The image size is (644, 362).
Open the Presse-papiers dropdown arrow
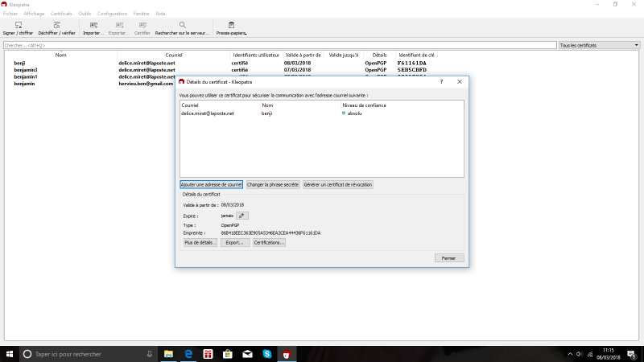point(246,34)
